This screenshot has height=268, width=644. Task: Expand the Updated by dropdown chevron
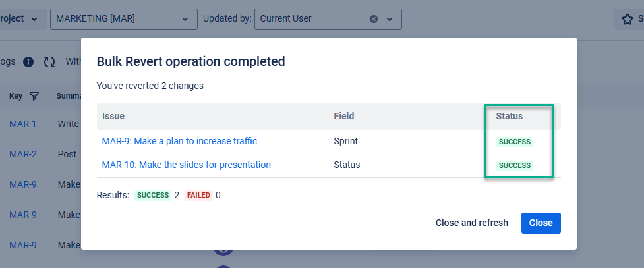click(390, 19)
